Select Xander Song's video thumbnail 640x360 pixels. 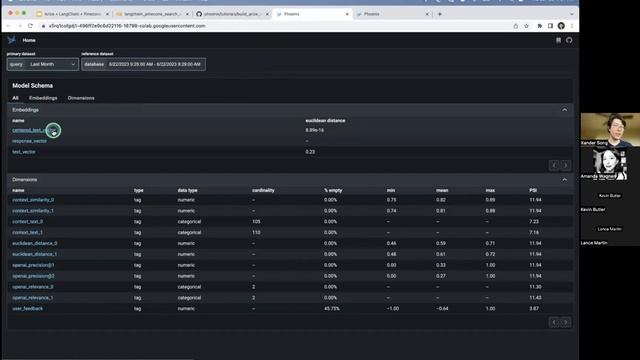[610, 129]
